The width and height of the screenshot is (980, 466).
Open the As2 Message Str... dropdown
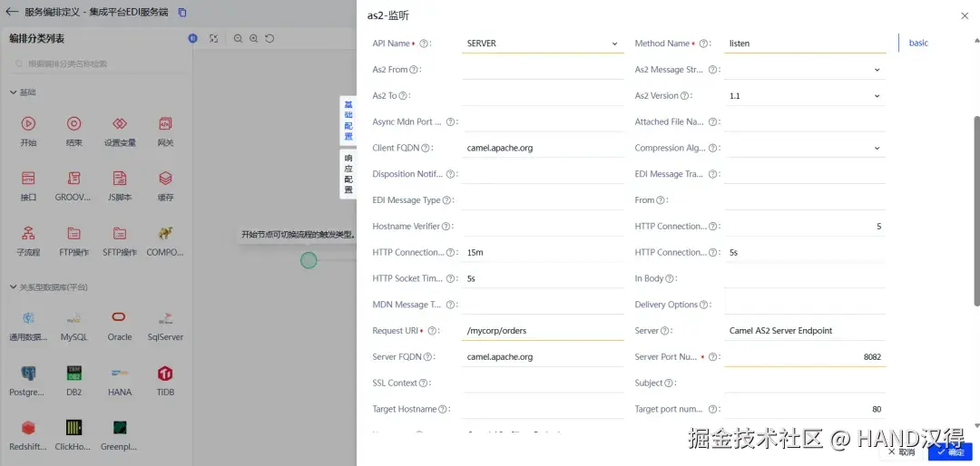pos(805,70)
